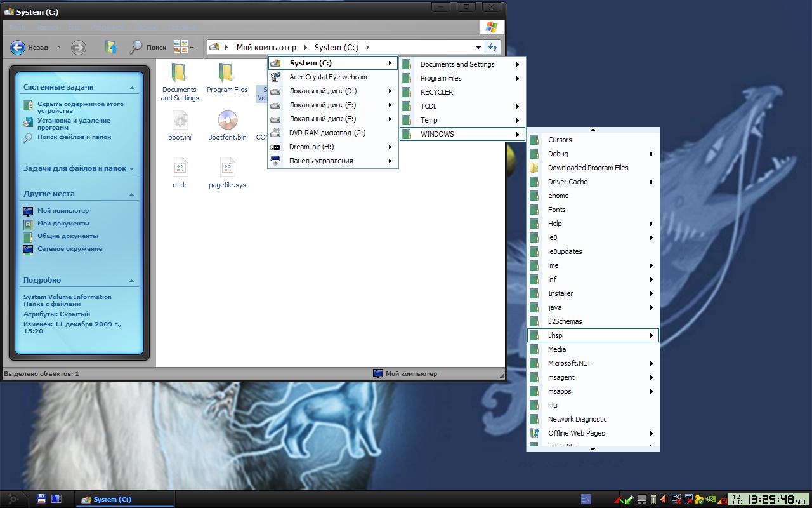812x508 pixels.
Task: Select Панель управления from the menu
Action: (320, 161)
